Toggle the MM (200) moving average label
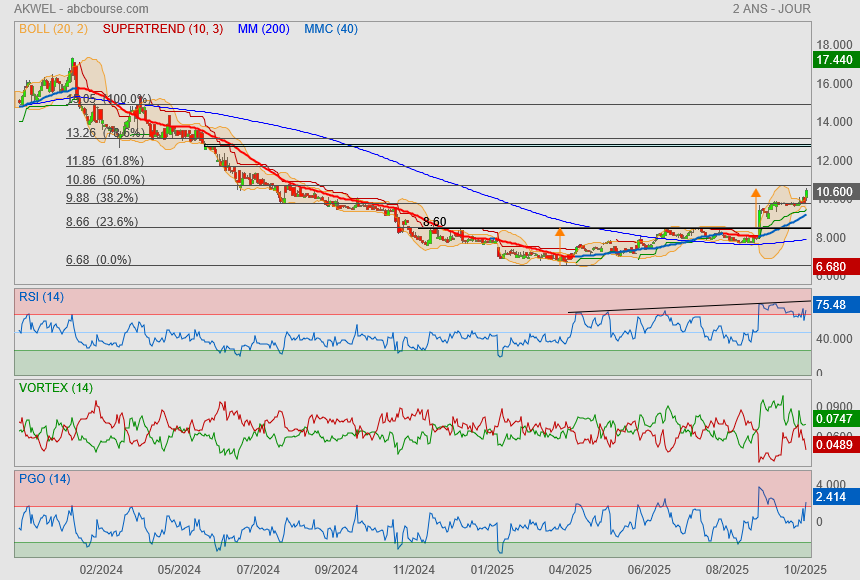The width and height of the screenshot is (860, 580). point(263,29)
